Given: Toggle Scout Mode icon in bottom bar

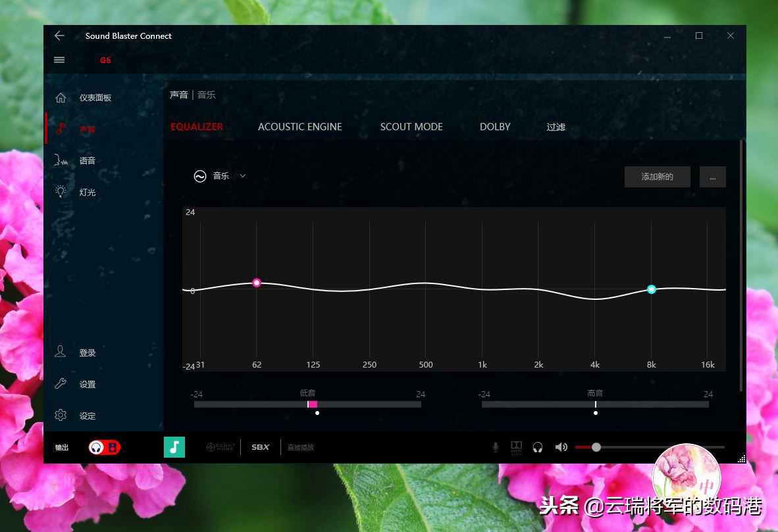Looking at the screenshot, I should (x=220, y=447).
